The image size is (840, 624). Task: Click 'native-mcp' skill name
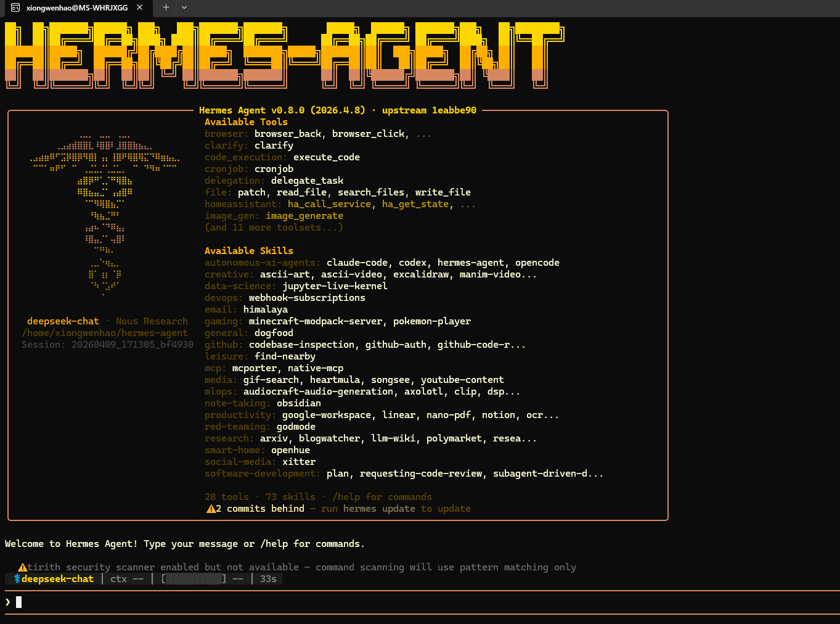pos(316,368)
